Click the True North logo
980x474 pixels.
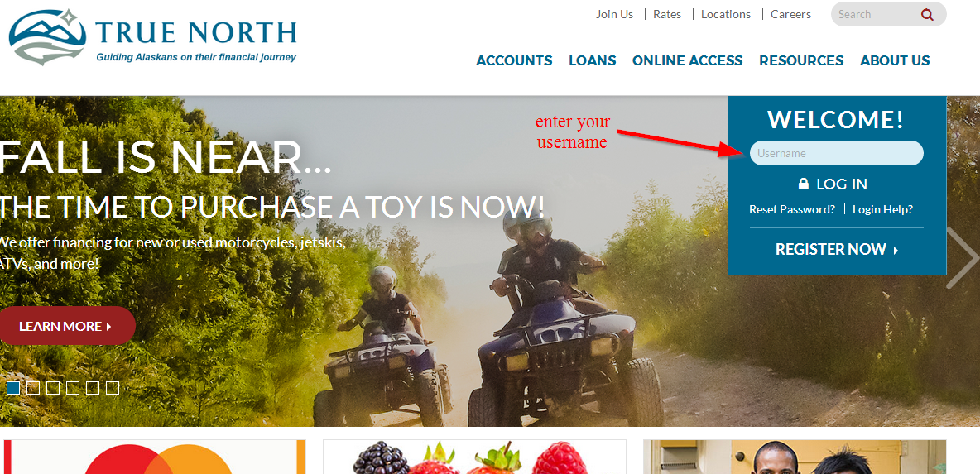coord(153,37)
